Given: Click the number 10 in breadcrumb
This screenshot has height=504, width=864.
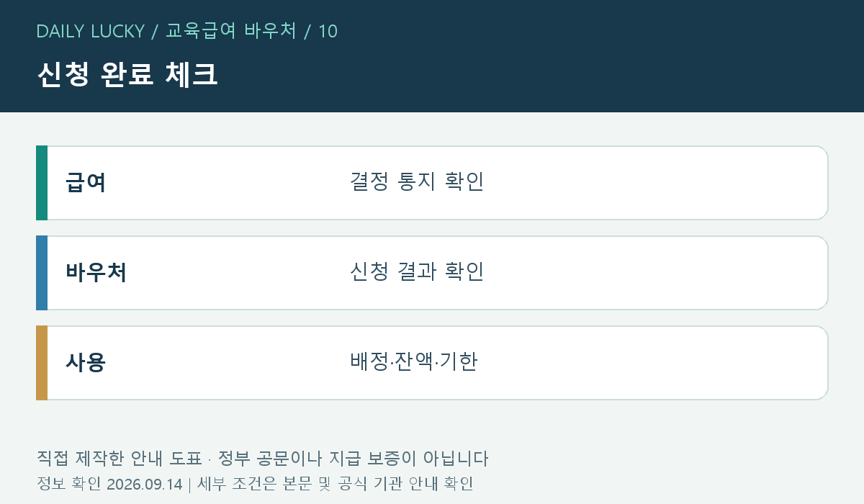Looking at the screenshot, I should (x=328, y=32).
